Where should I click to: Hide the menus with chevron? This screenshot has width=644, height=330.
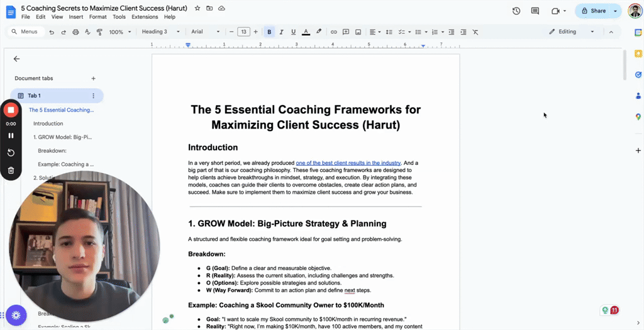tap(611, 31)
